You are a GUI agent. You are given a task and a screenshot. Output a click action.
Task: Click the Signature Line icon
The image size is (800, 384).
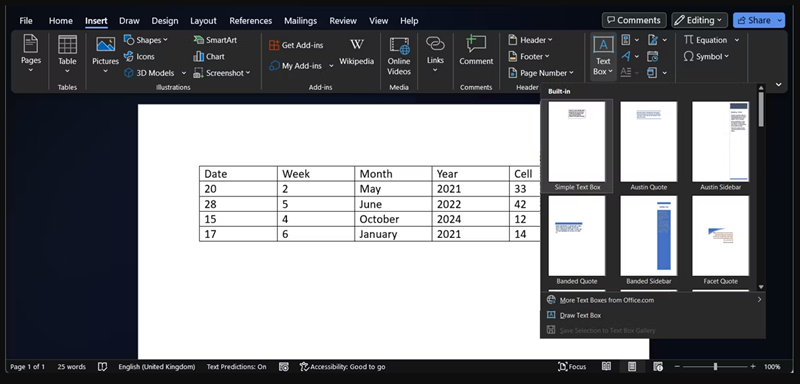pos(653,40)
